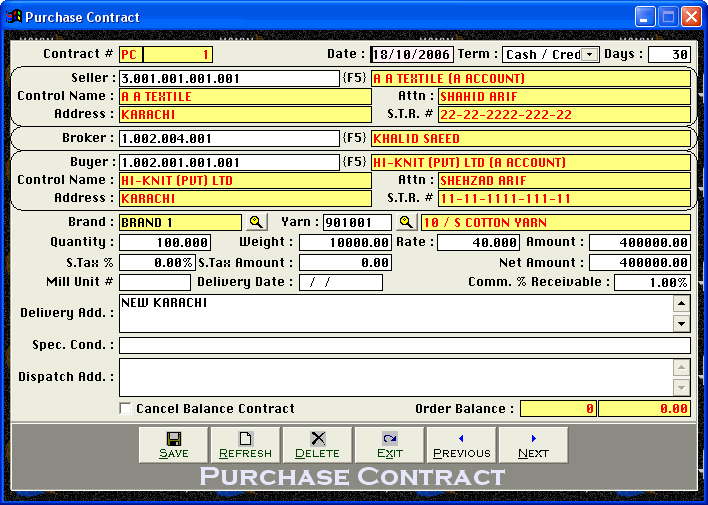The width and height of the screenshot is (708, 505).
Task: Click Order Balance quantity field 0
Action: pos(558,409)
